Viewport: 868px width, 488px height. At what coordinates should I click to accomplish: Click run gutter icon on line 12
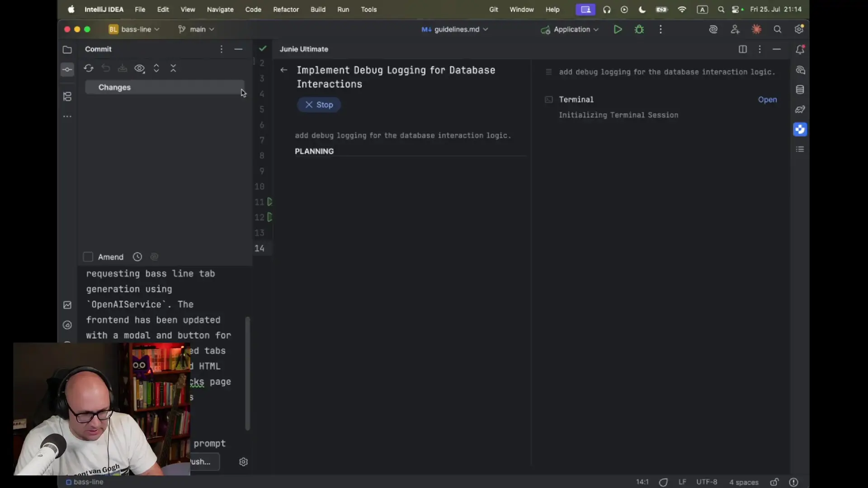click(270, 217)
